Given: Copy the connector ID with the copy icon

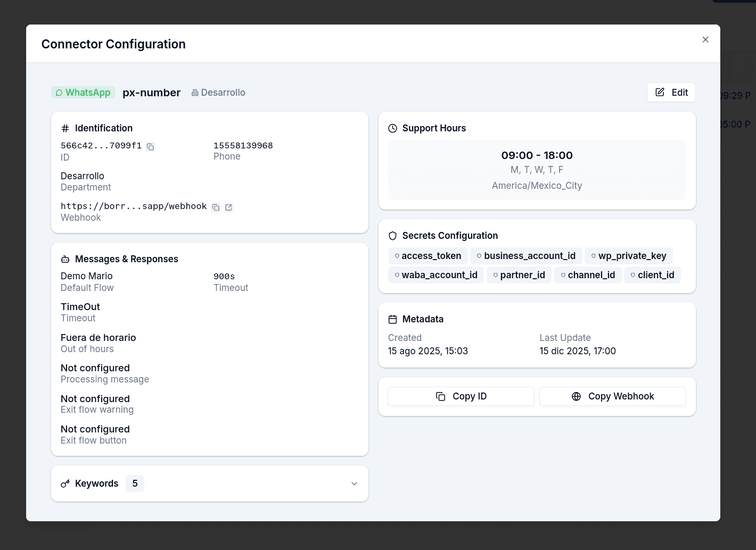Looking at the screenshot, I should [151, 147].
